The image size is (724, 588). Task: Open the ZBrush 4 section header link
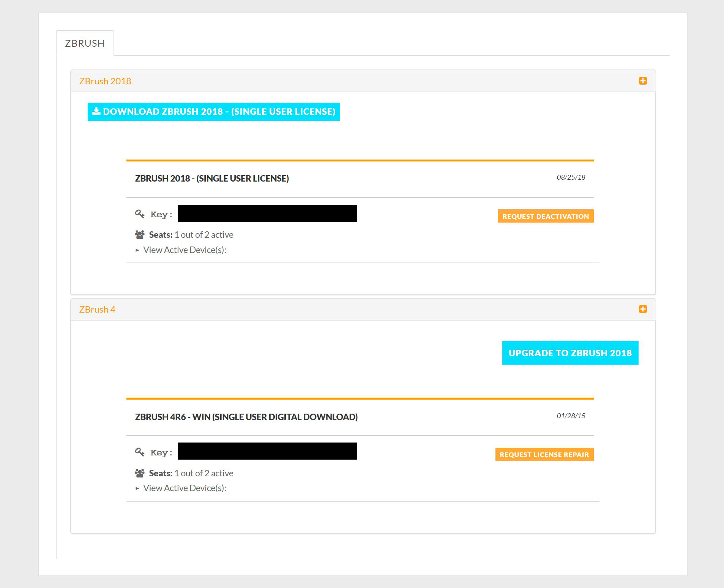97,310
